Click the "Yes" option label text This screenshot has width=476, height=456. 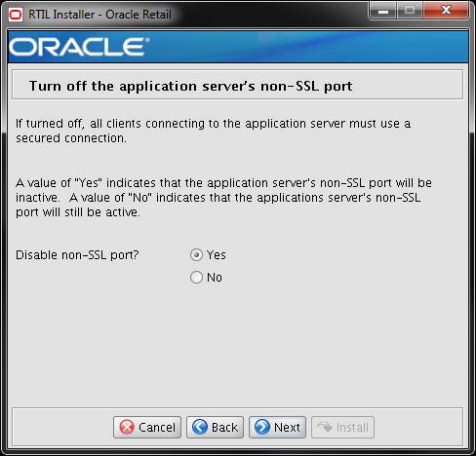(217, 255)
